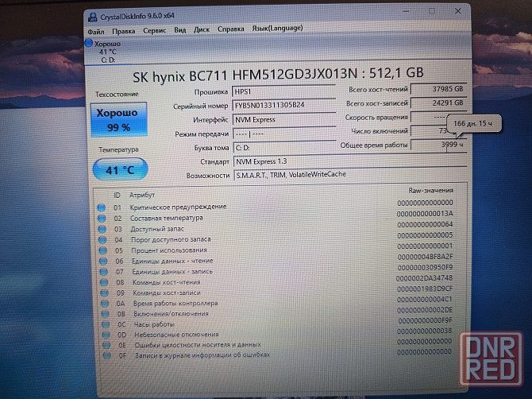Click status icon for Включения/отключения
The image size is (532, 399).
pos(105,314)
